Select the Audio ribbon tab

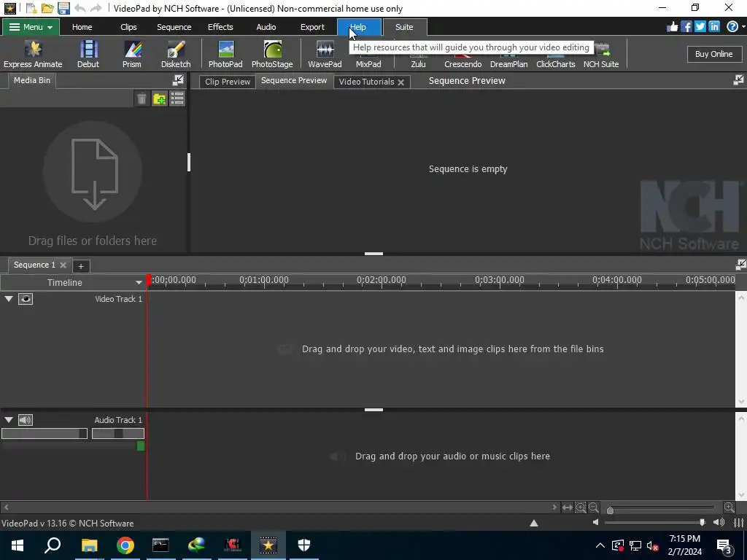[x=266, y=27]
